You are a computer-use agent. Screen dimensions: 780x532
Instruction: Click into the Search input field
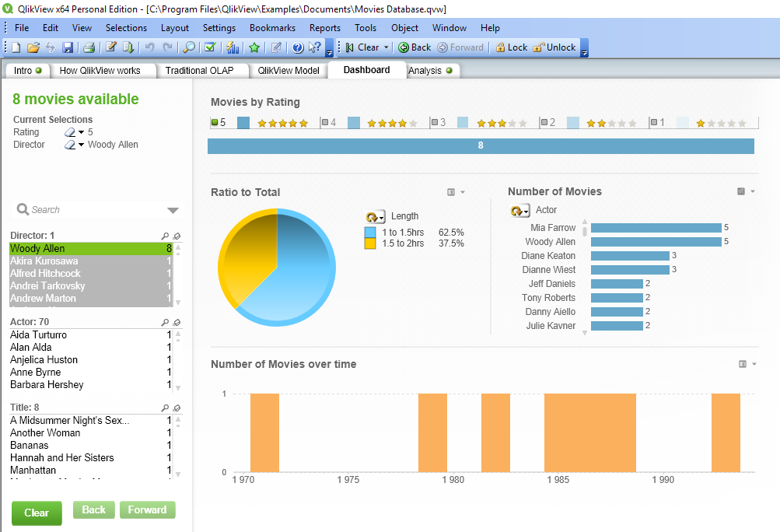coord(97,210)
